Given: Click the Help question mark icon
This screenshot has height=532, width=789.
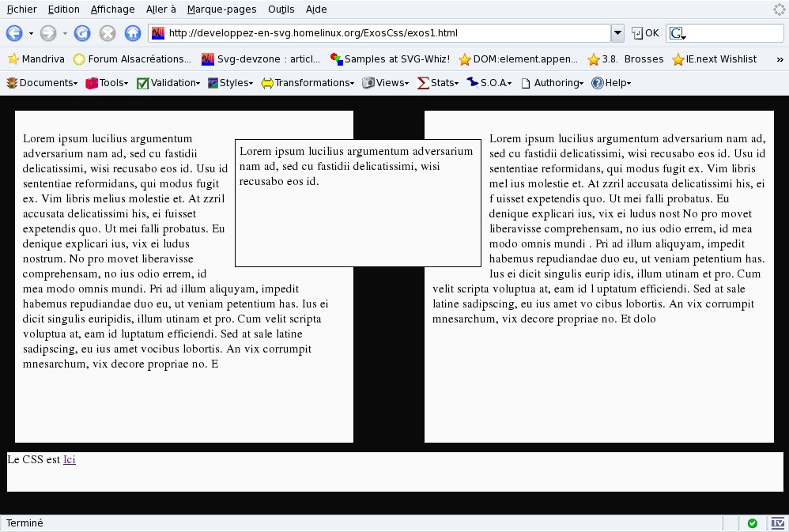Looking at the screenshot, I should pyautogui.click(x=598, y=83).
